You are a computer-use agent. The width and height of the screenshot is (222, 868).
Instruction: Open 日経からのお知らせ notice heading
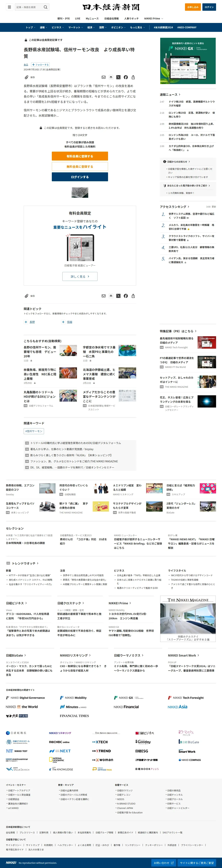[176, 162]
